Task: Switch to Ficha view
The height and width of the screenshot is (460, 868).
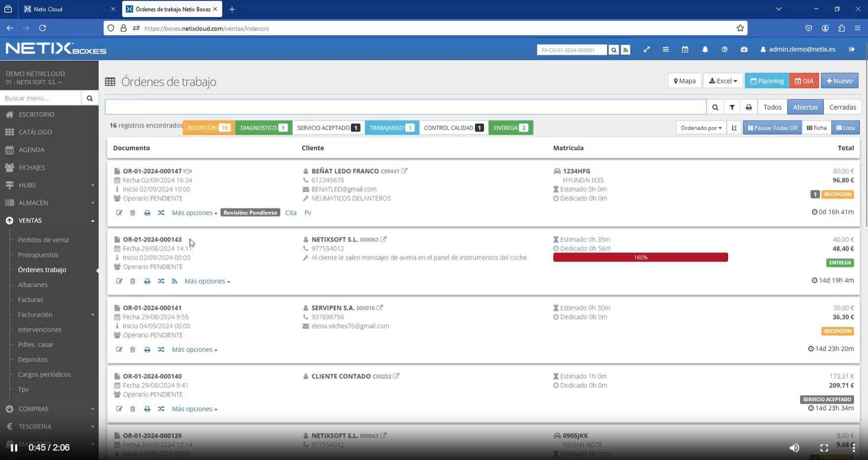Action: point(817,128)
